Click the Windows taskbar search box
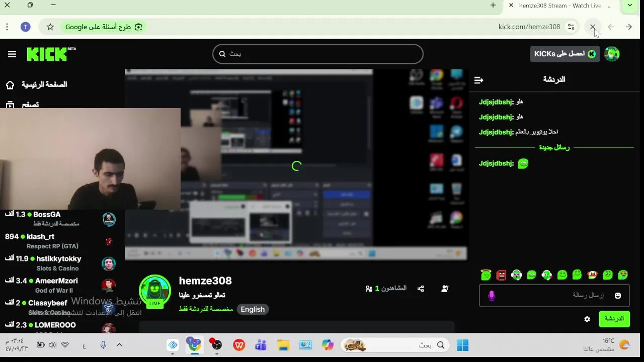This screenshot has width=644, height=362. click(x=395, y=345)
